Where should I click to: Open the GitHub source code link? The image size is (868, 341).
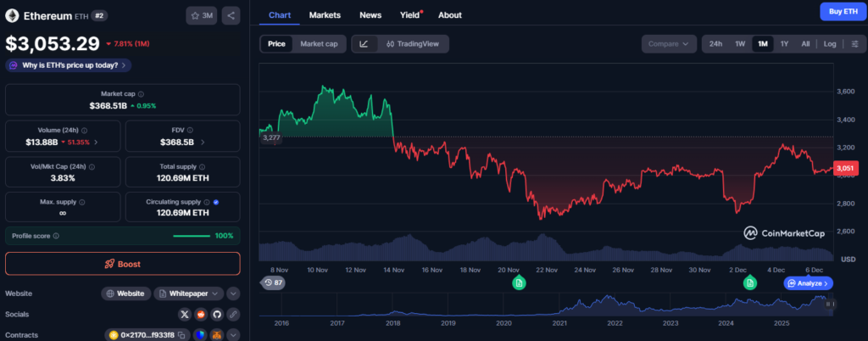pyautogui.click(x=217, y=314)
